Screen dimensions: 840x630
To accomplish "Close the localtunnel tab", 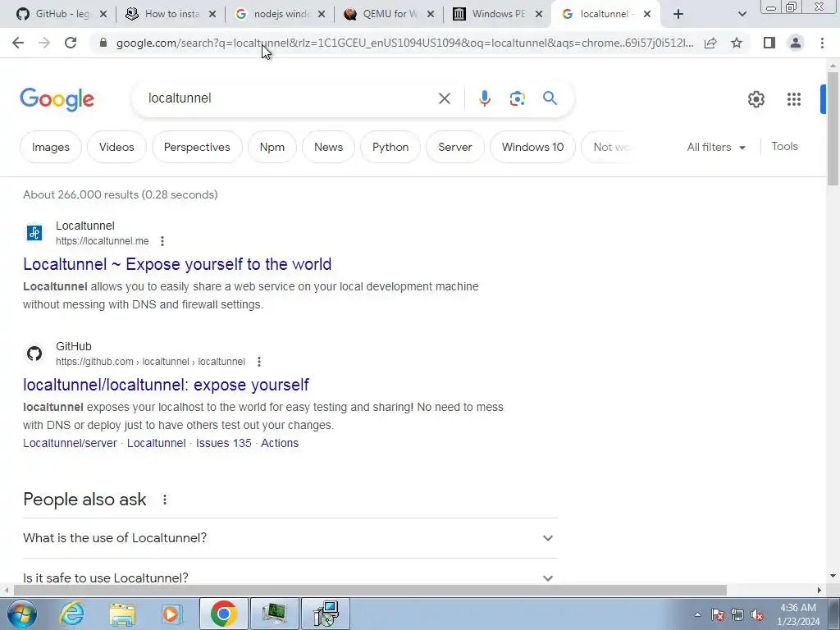I will point(647,14).
